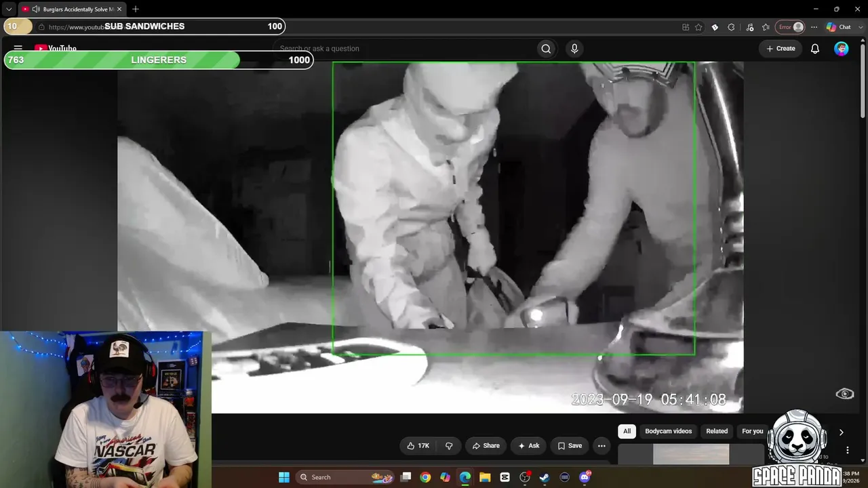The image size is (868, 488).
Task: Open Task View on the taskbar
Action: [x=406, y=477]
